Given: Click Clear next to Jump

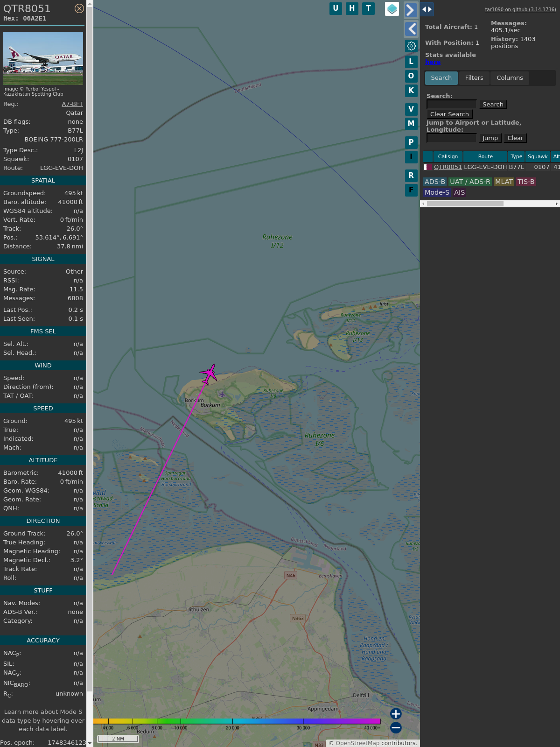Looking at the screenshot, I should pos(515,138).
